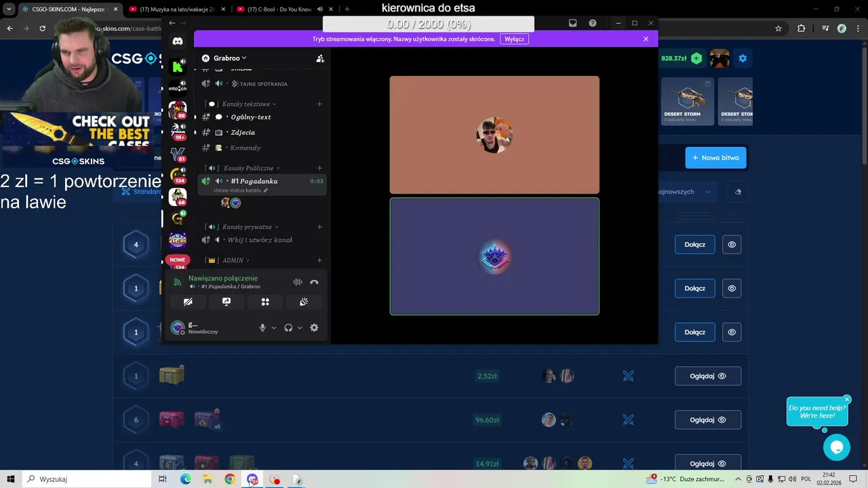Disconnect from voice with the hang-up icon
868x488 pixels.
(x=314, y=282)
